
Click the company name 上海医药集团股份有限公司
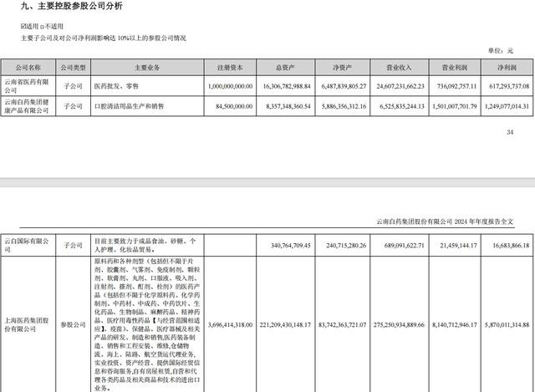coord(27,325)
